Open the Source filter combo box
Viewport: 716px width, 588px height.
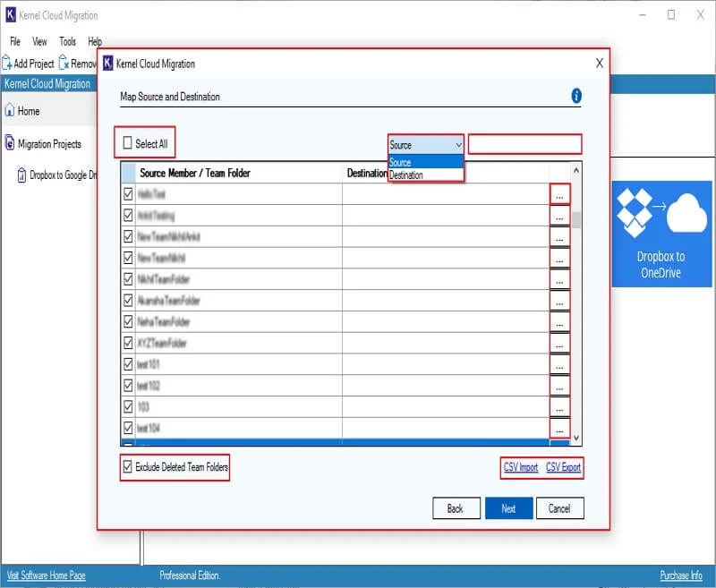426,145
